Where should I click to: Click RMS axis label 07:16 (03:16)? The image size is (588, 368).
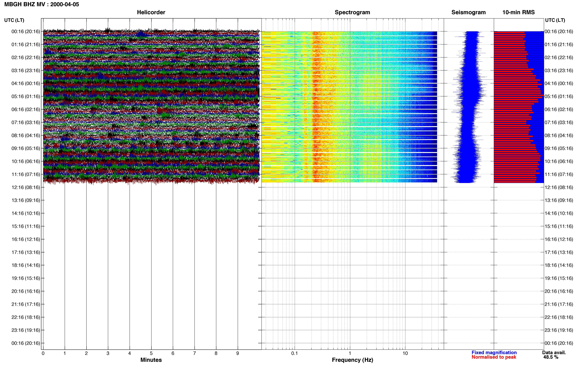pos(559,122)
